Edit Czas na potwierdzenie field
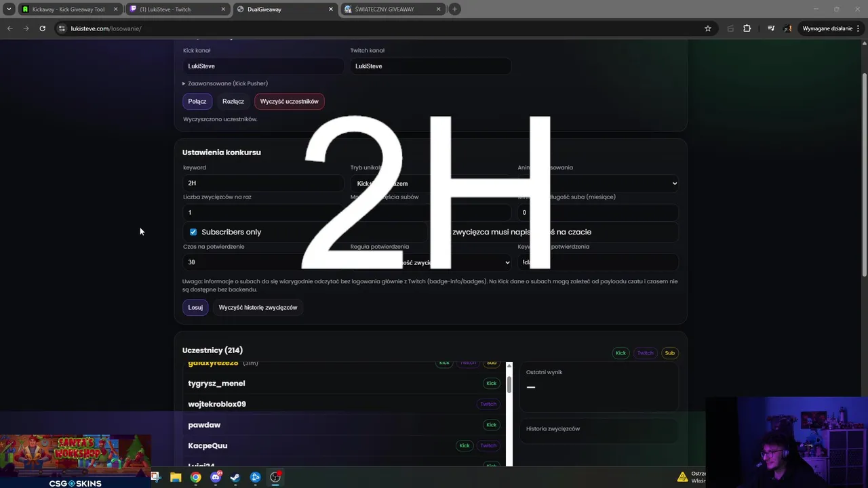868x488 pixels. pyautogui.click(x=262, y=262)
